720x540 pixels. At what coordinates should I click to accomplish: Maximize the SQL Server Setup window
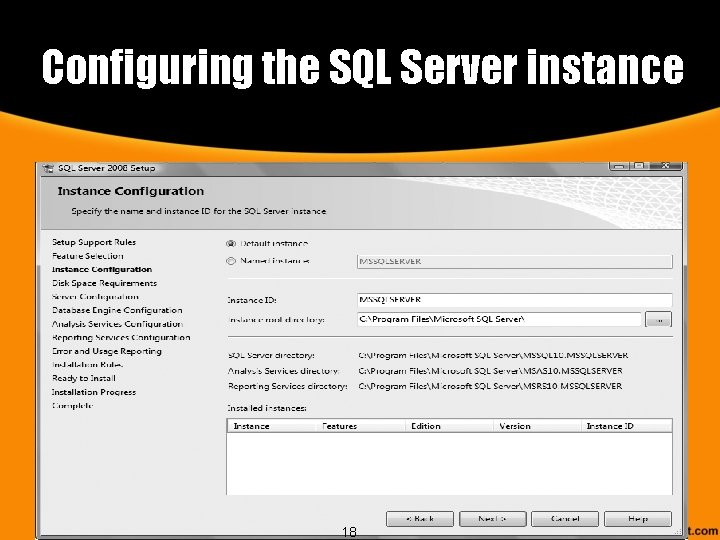pos(639,166)
